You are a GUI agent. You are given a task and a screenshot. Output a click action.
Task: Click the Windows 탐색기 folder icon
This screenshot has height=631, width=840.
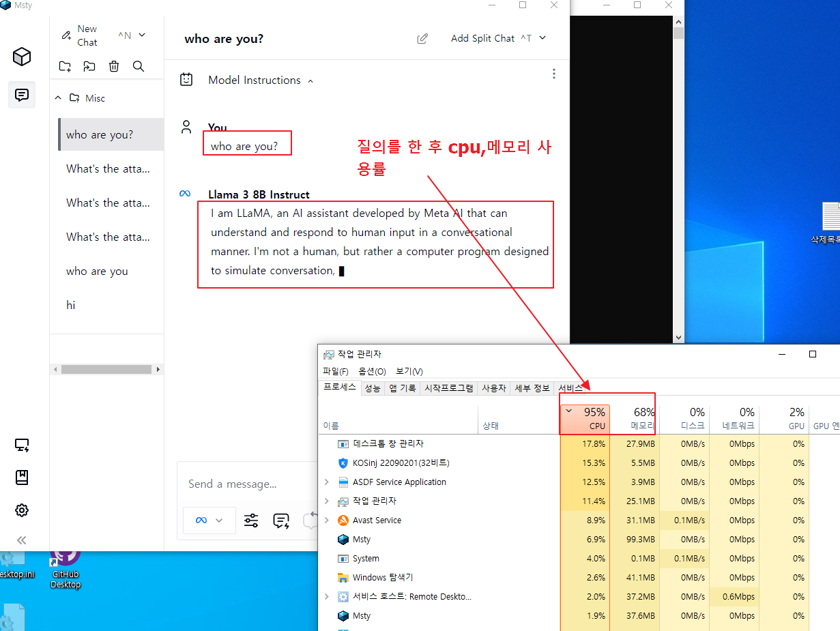[343, 577]
